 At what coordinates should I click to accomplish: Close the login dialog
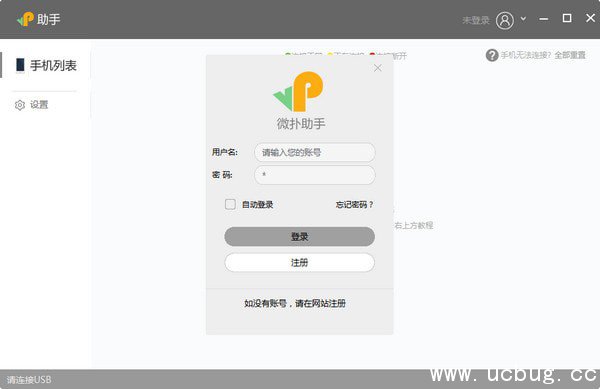tap(378, 68)
